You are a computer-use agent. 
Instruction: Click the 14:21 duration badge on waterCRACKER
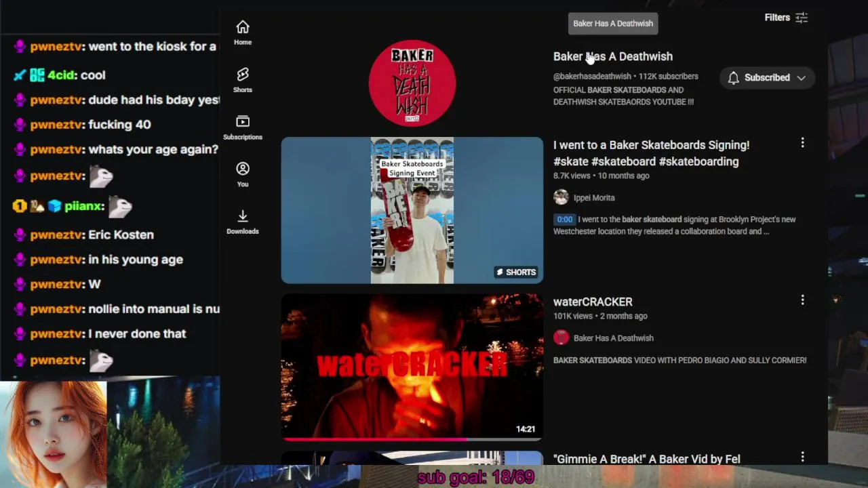[526, 429]
